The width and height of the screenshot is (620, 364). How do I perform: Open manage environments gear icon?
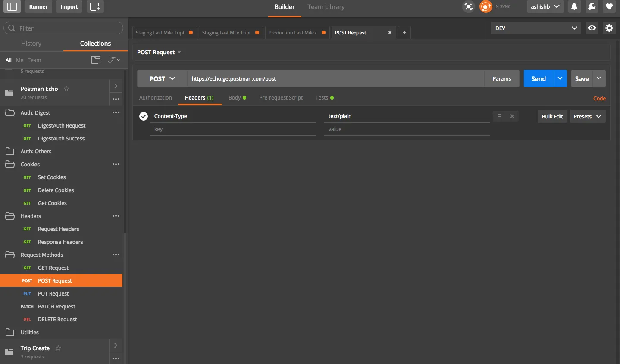pyautogui.click(x=609, y=28)
